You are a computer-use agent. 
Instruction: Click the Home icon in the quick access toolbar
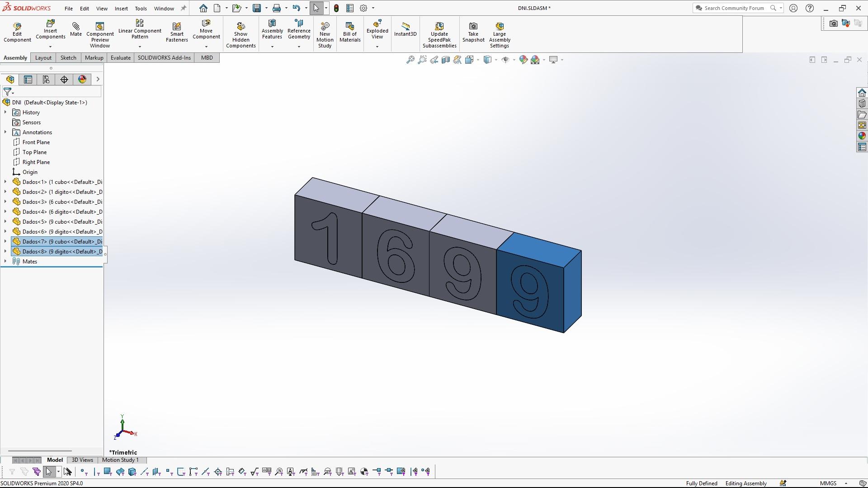pos(203,8)
